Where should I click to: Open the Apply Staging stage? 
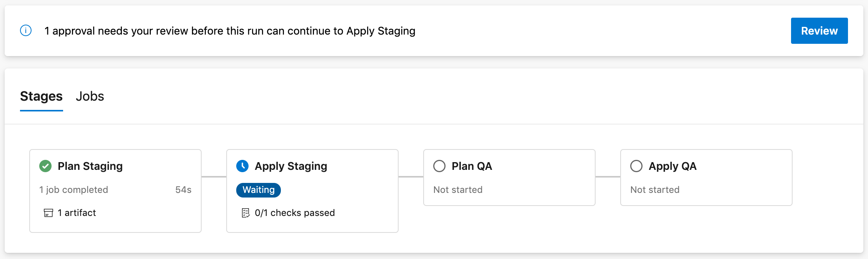pyautogui.click(x=291, y=166)
